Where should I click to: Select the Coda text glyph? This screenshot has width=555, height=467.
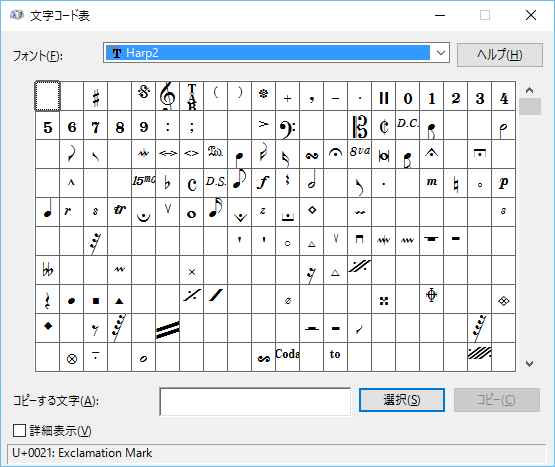(287, 357)
